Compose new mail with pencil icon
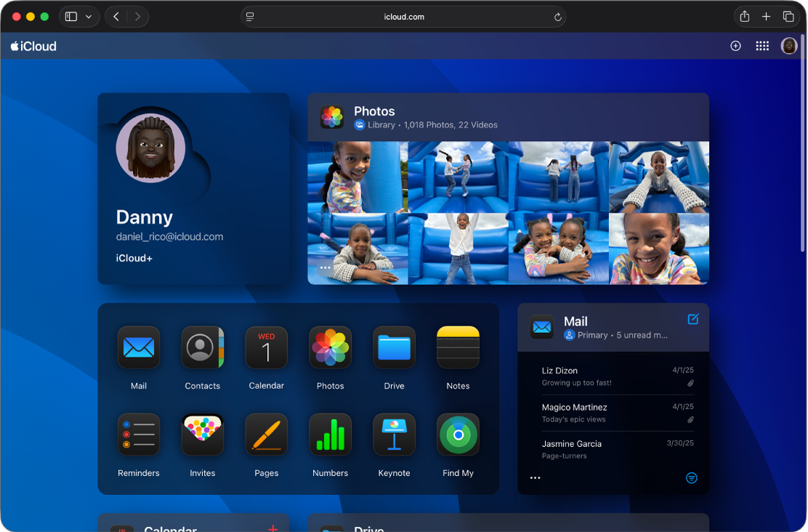The image size is (808, 532). point(693,320)
